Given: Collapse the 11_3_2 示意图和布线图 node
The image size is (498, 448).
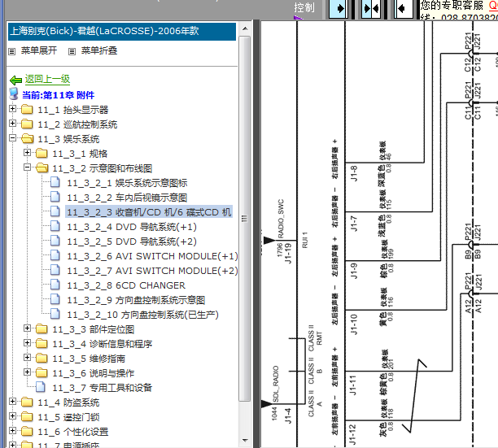Looking at the screenshot, I should [28, 167].
